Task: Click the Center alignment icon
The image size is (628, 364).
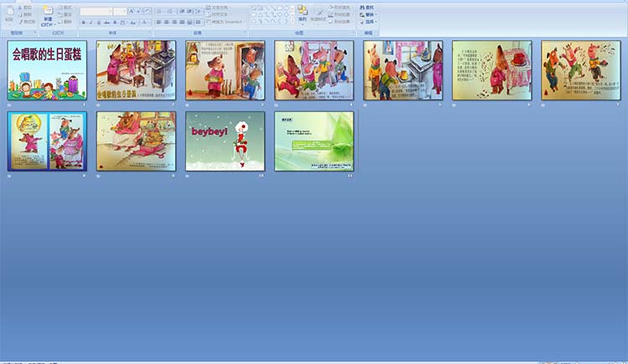Action: (x=167, y=22)
